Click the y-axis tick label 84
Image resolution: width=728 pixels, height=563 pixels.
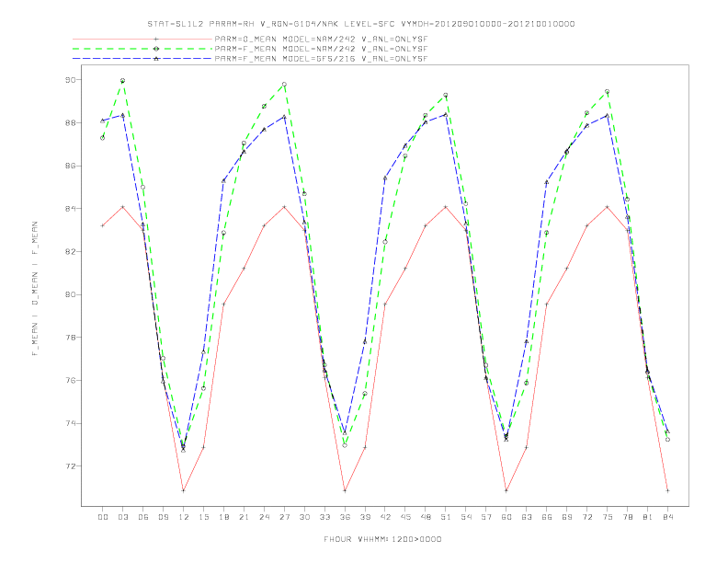tap(70, 209)
